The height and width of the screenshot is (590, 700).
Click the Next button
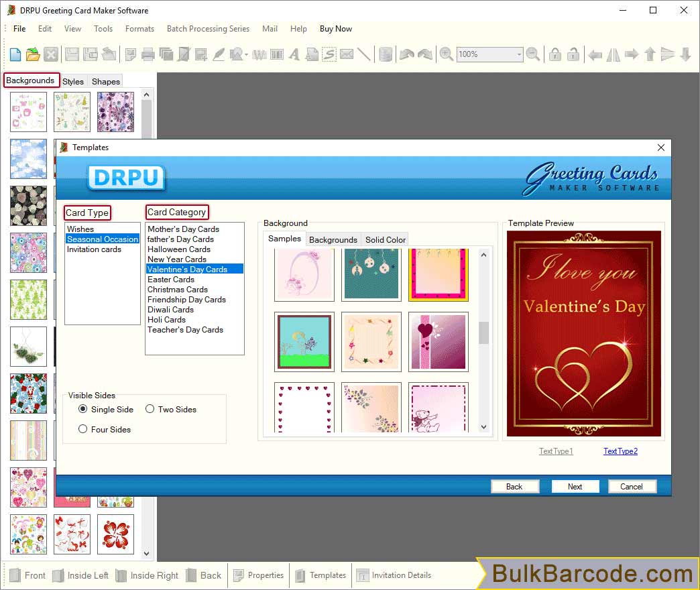(575, 487)
